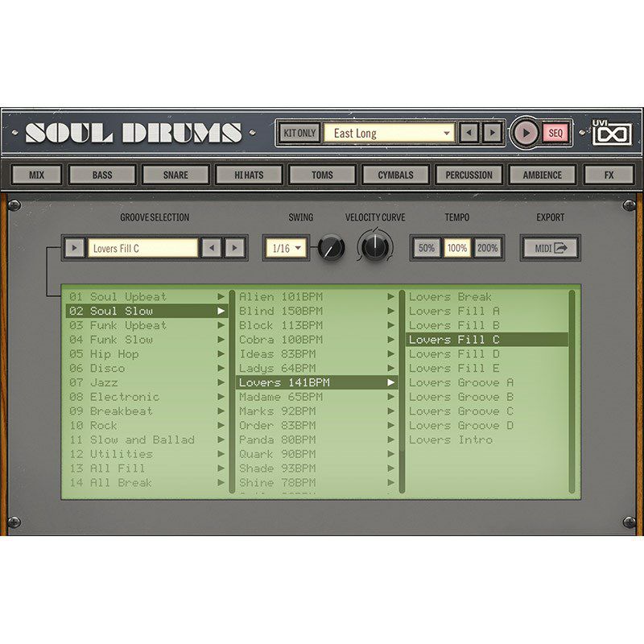Choose the Madame 65BPM groove folder
644x644 pixels.
click(316, 397)
